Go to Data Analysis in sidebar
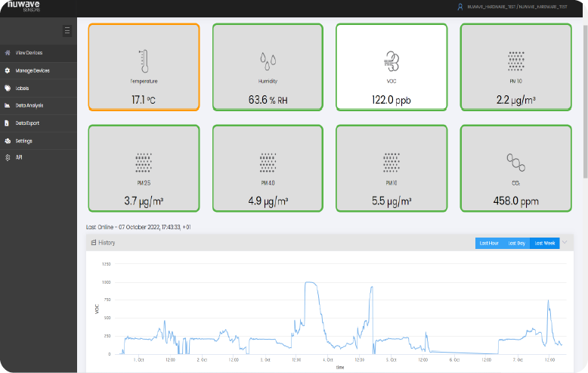 tap(29, 105)
